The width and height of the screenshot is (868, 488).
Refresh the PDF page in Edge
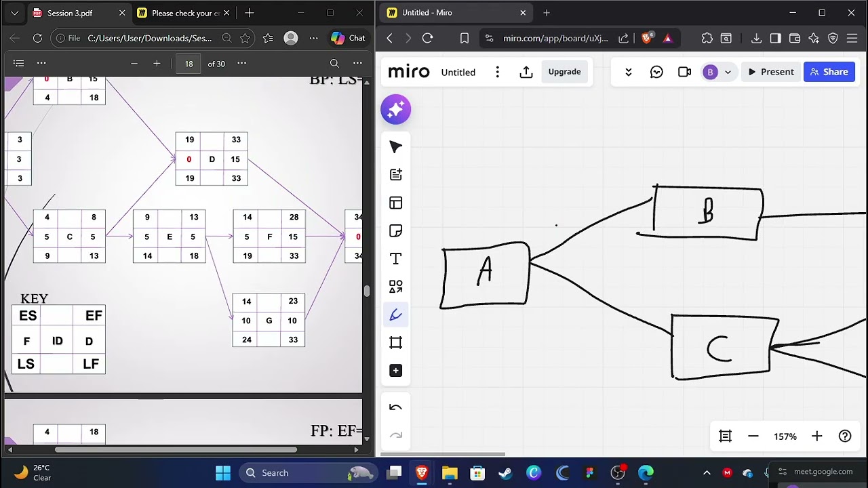click(x=38, y=39)
